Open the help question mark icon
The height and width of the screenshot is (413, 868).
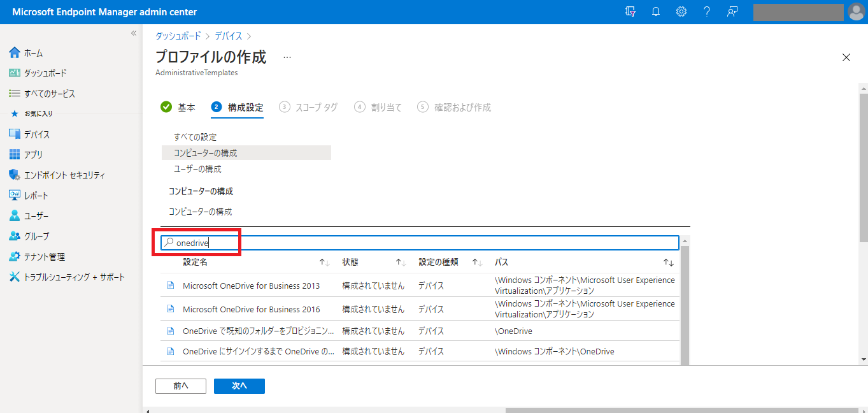pos(707,12)
